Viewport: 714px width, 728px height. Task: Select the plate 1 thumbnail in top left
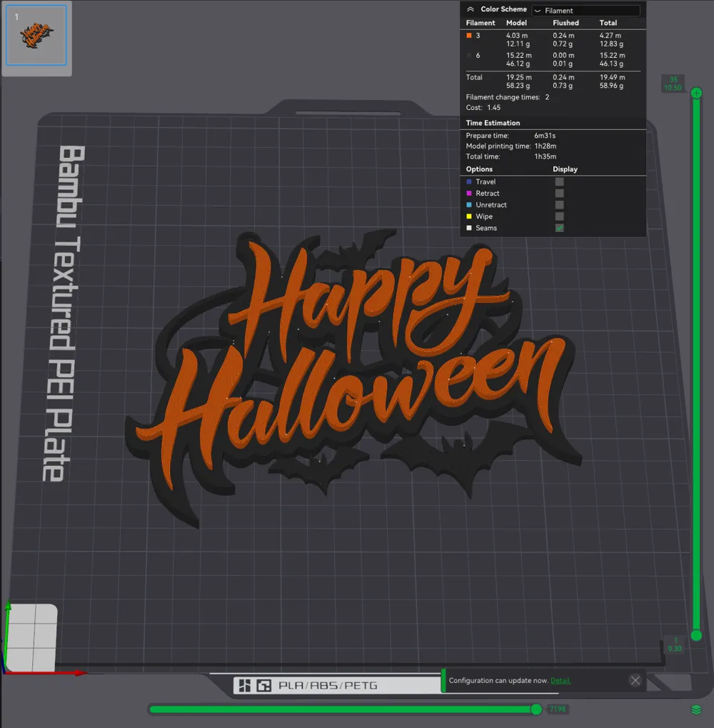tap(36, 37)
